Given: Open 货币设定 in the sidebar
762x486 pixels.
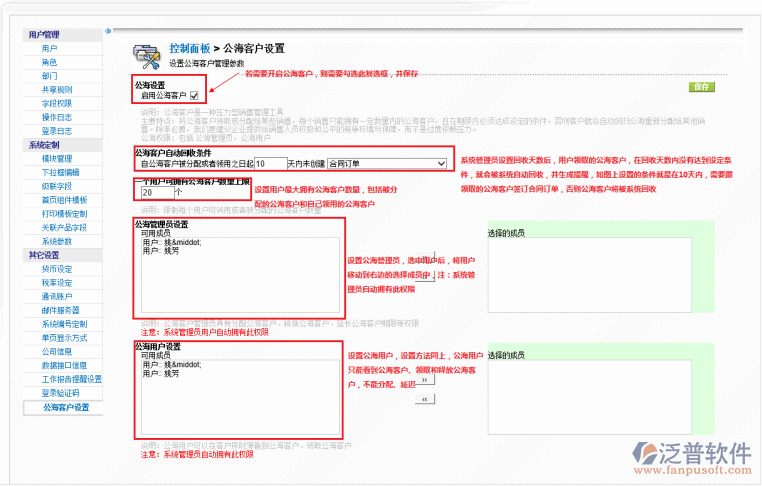Looking at the screenshot, I should point(57,269).
